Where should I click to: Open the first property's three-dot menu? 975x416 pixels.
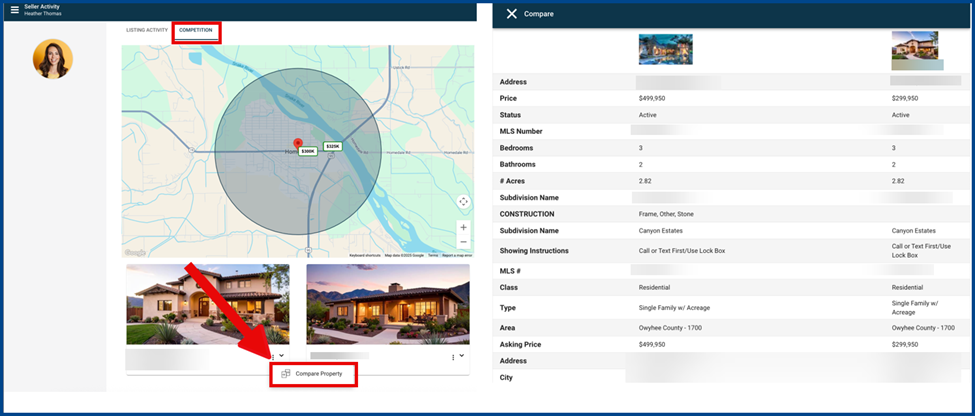tap(272, 357)
